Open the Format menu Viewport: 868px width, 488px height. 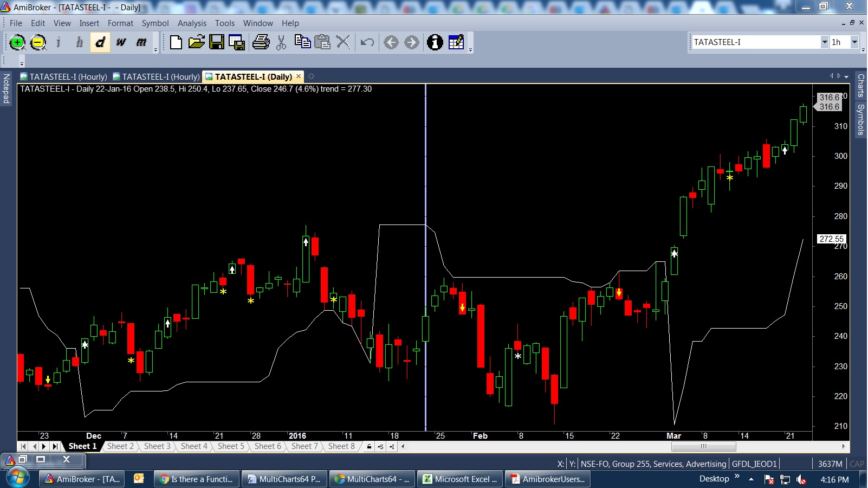(120, 23)
